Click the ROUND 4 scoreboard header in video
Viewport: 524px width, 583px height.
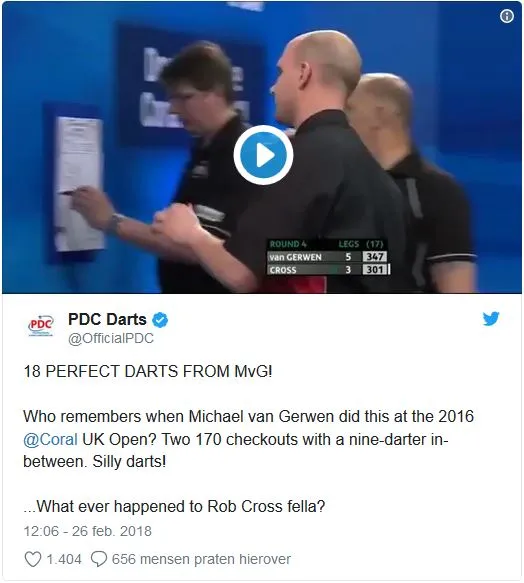click(288, 244)
